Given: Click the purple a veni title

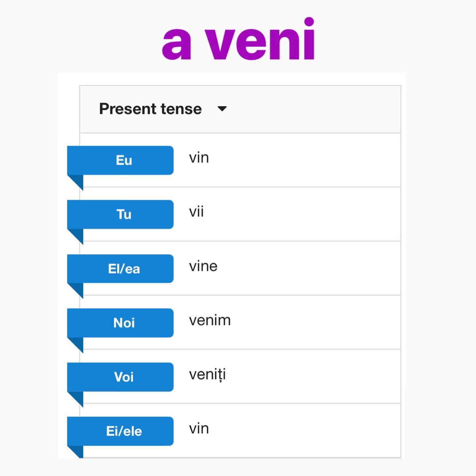Looking at the screenshot, I should pyautogui.click(x=238, y=40).
